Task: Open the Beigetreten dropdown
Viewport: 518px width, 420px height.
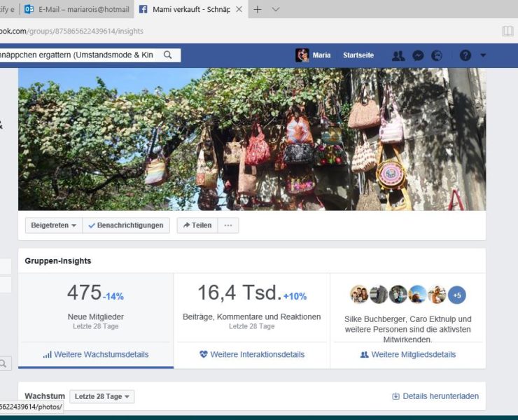Action: coord(53,225)
